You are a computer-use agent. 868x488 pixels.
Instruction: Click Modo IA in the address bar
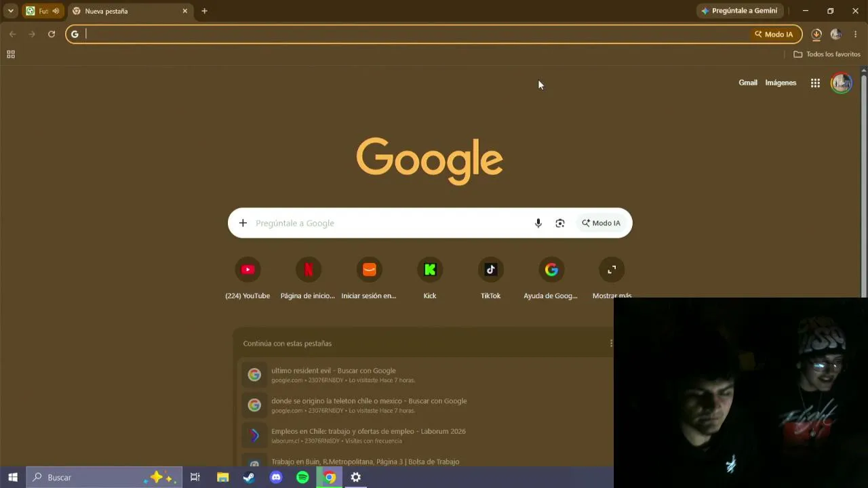pos(774,34)
